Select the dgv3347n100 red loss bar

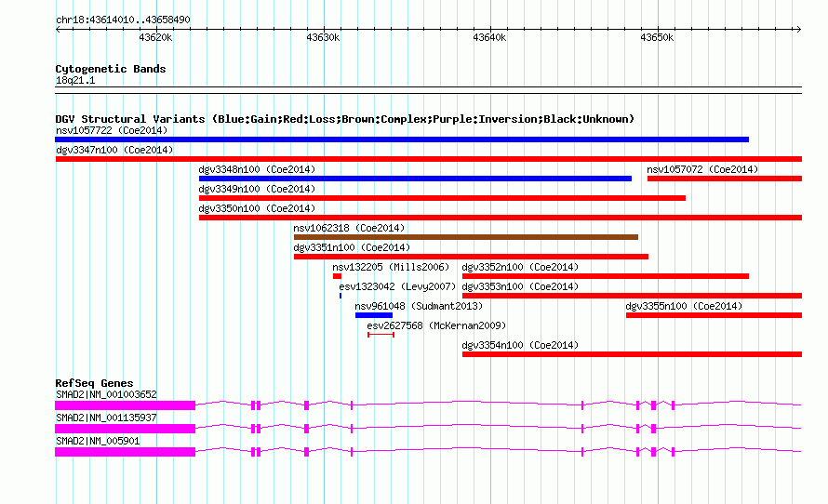pyautogui.click(x=428, y=159)
